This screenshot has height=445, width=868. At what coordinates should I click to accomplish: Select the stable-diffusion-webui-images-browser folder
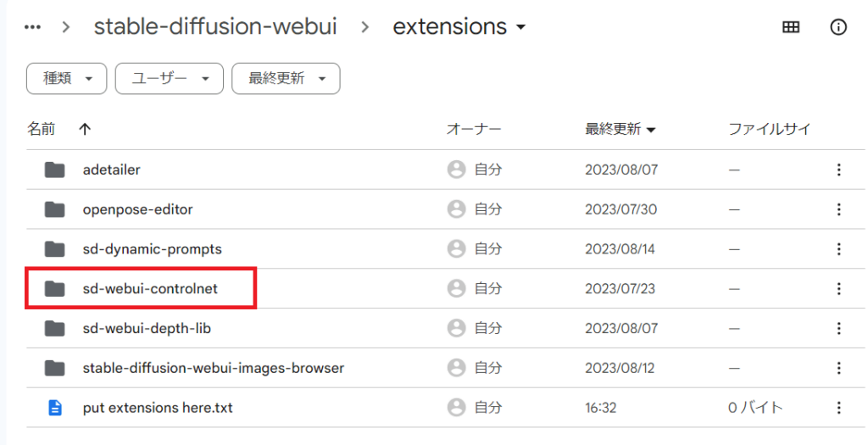(213, 368)
